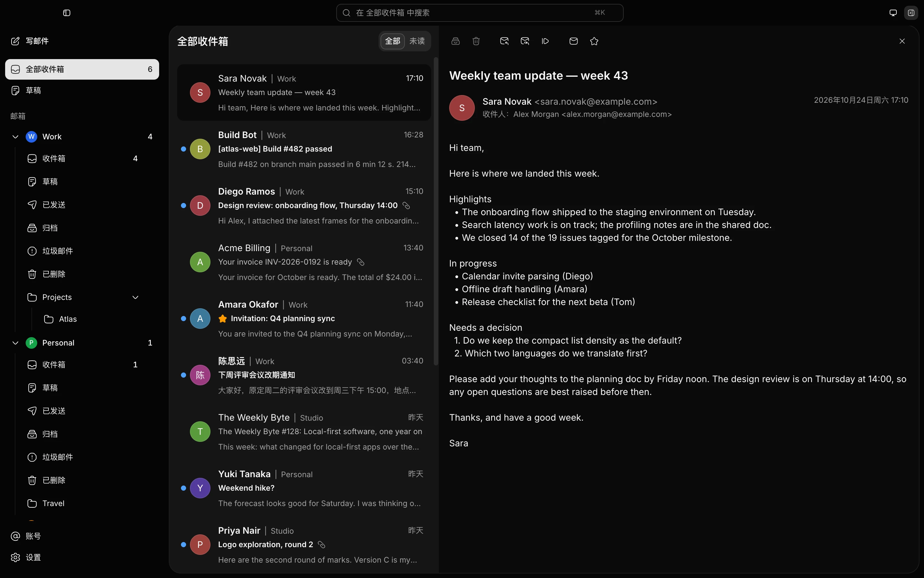This screenshot has width=924, height=578.
Task: Mark email as unread via envelope icon
Action: [x=574, y=41]
